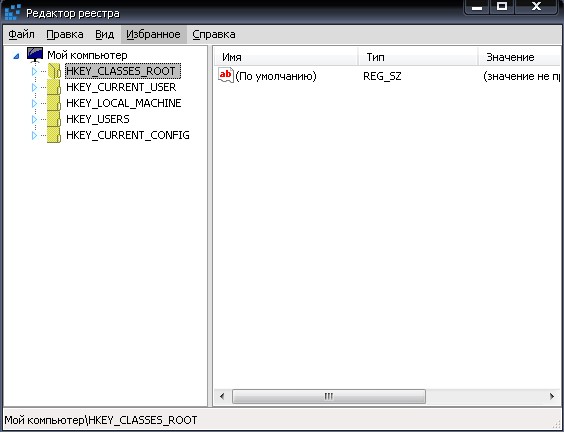This screenshot has height=432, width=564.
Task: Click the My Computer monitor icon
Action: [35, 55]
